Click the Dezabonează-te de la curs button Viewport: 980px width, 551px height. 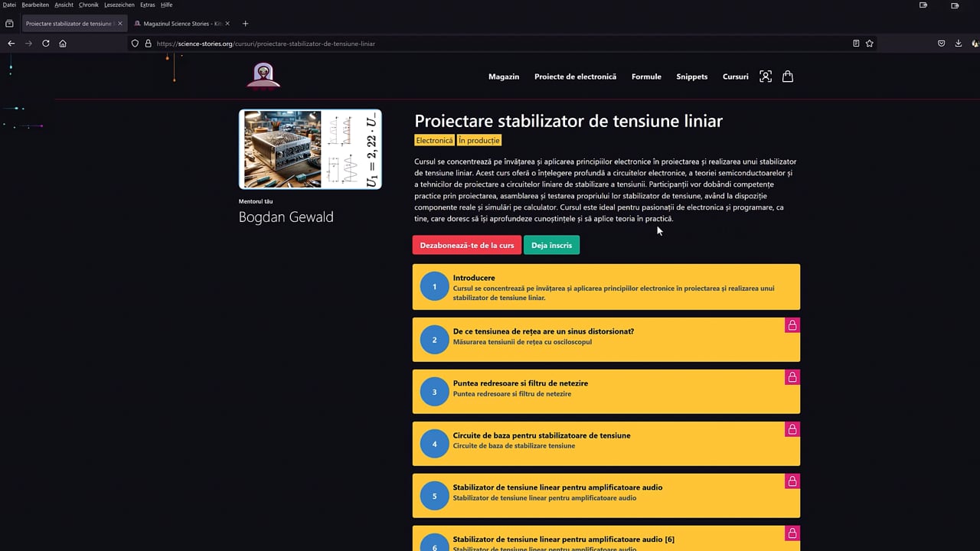pos(467,245)
